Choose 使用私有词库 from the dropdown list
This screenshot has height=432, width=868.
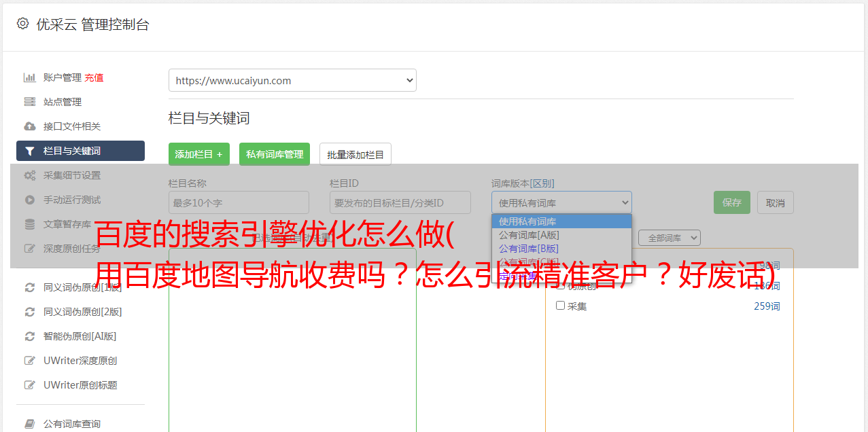[x=561, y=221]
